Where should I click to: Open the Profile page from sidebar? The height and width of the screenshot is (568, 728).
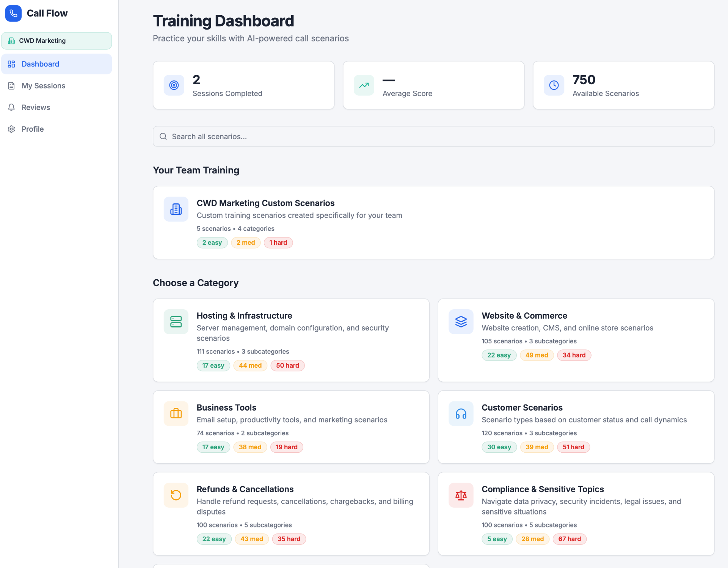click(56, 129)
